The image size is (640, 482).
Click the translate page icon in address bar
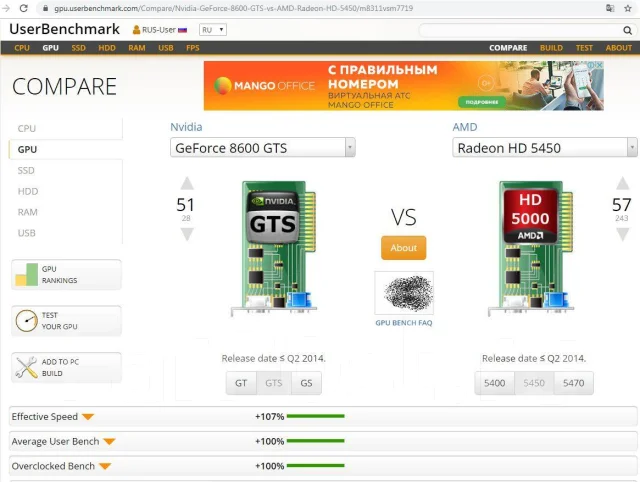[x=610, y=8]
